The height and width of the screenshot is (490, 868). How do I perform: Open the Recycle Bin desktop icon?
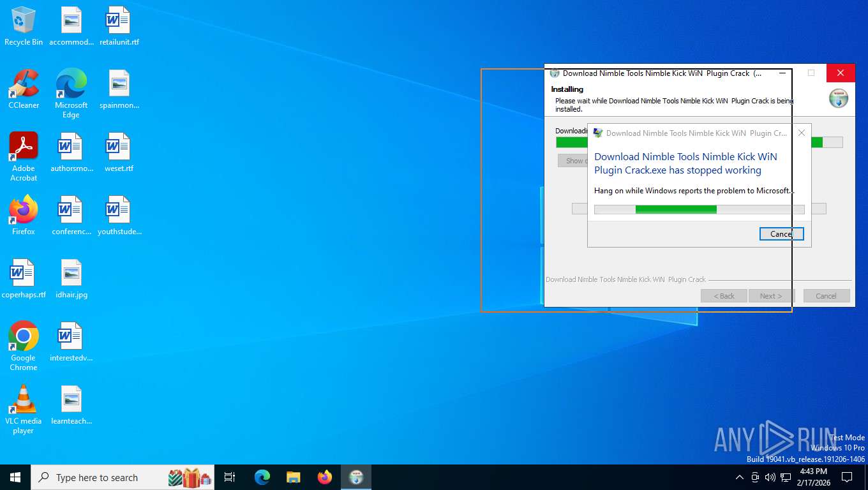click(x=24, y=27)
